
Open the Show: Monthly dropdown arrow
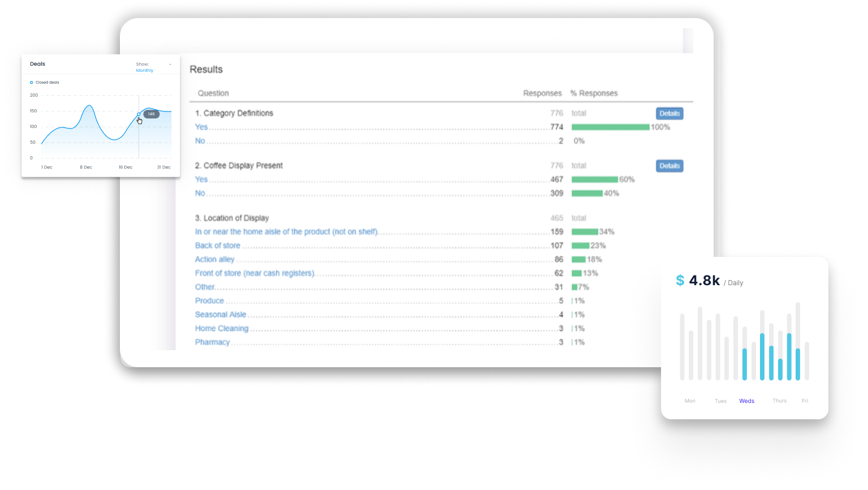(x=170, y=65)
